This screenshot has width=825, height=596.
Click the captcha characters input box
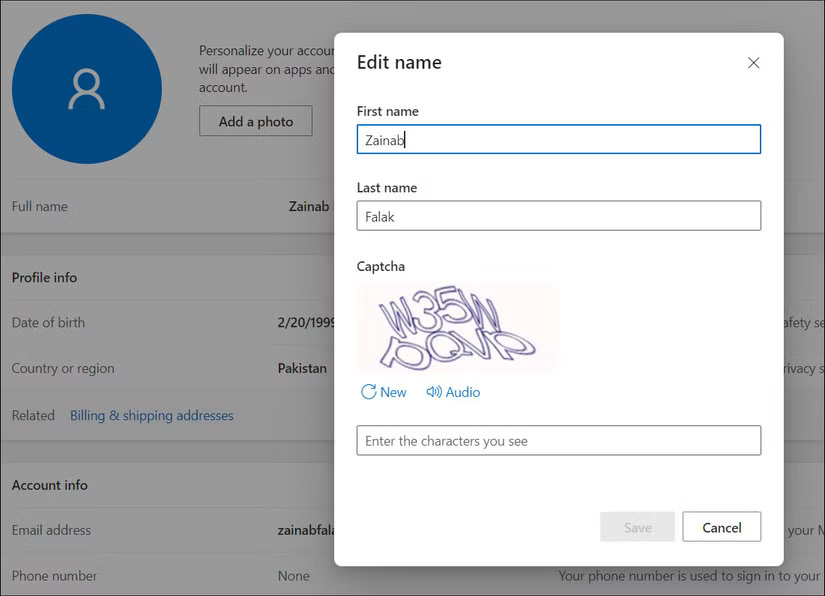click(558, 440)
